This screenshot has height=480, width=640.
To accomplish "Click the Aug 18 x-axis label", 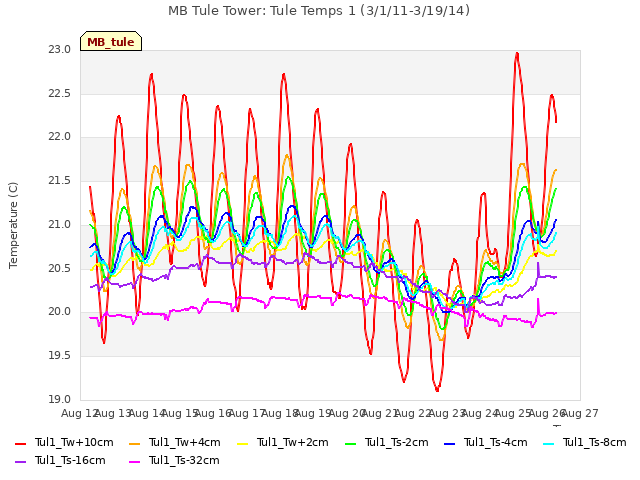I will tap(280, 413).
